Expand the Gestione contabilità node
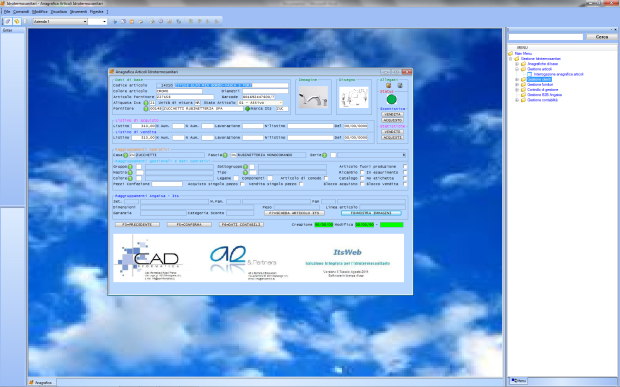This screenshot has height=387, width=620. click(x=517, y=100)
